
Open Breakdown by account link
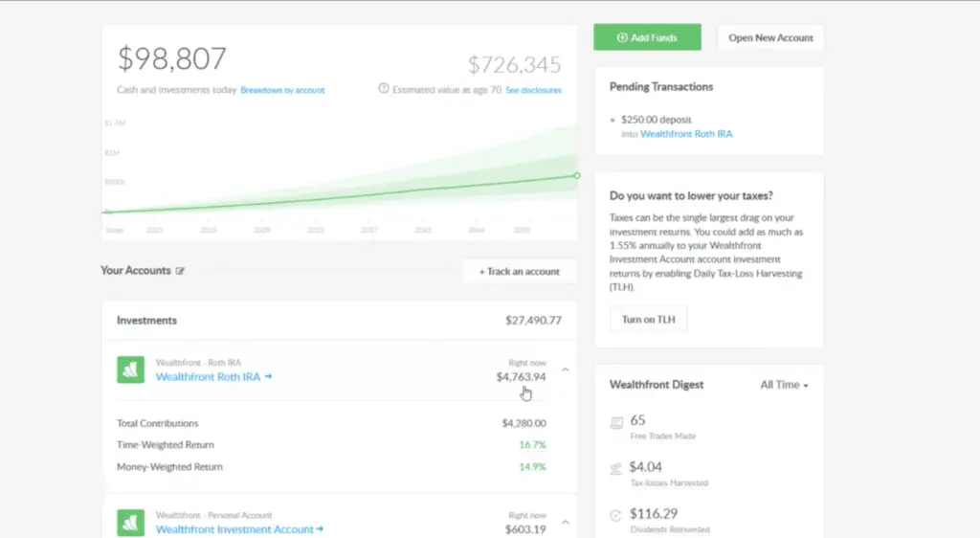tap(282, 90)
